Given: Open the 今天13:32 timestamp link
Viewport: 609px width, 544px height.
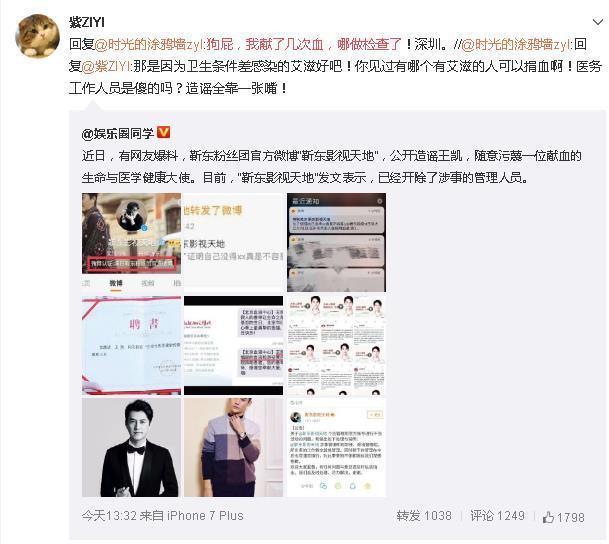Looking at the screenshot, I should pyautogui.click(x=109, y=516).
